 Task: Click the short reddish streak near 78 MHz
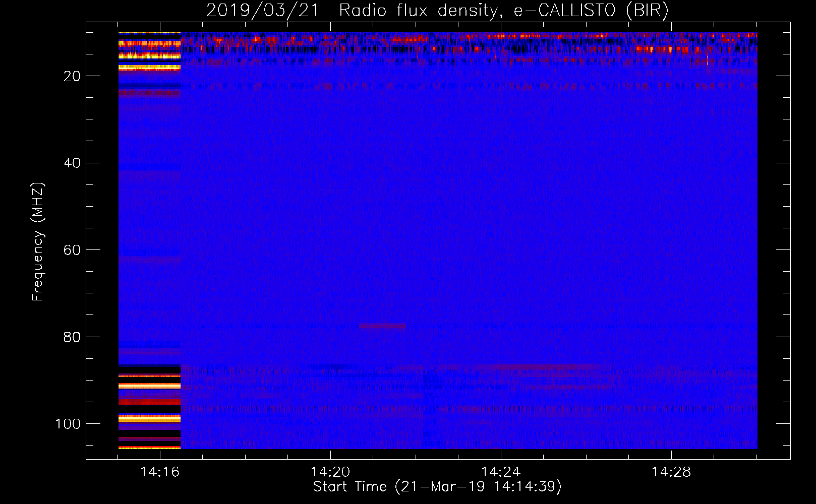click(x=382, y=327)
